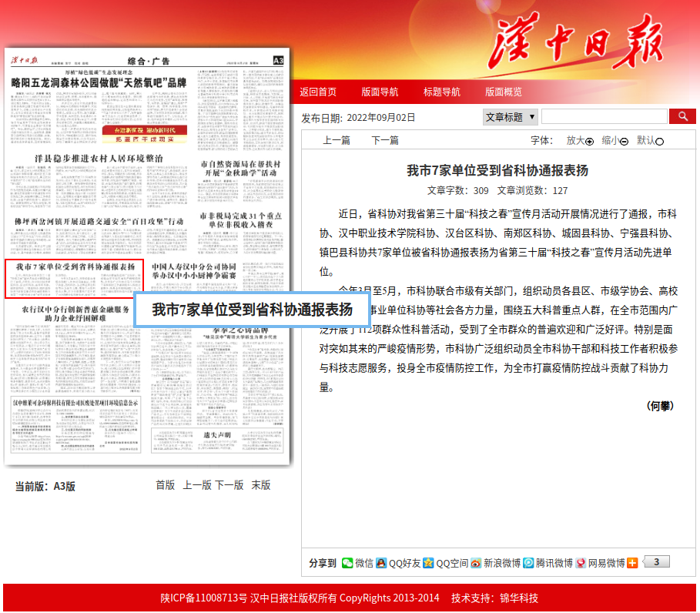Reset font with the 默认 circle icon
The height and width of the screenshot is (613, 700).
659,142
